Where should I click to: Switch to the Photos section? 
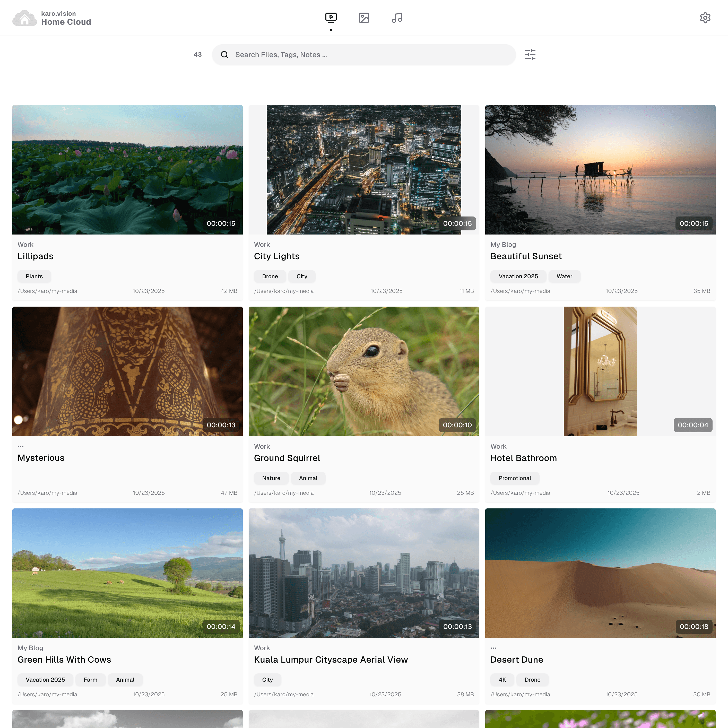pyautogui.click(x=364, y=17)
